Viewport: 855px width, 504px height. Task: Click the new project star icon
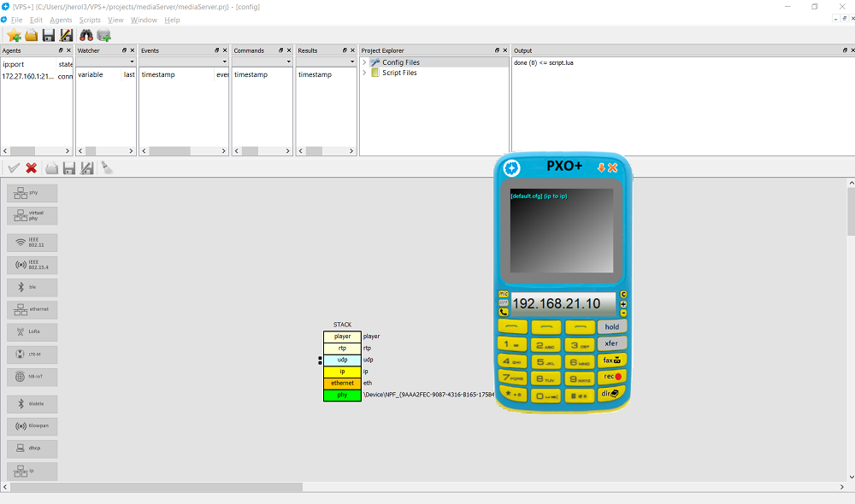tap(14, 35)
